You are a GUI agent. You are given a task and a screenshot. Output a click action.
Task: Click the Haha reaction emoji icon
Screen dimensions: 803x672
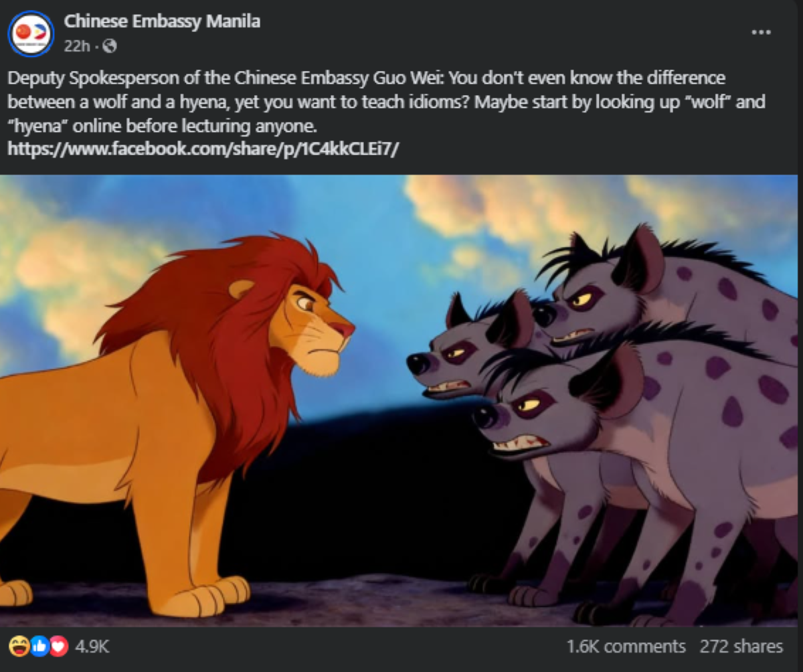(18, 647)
